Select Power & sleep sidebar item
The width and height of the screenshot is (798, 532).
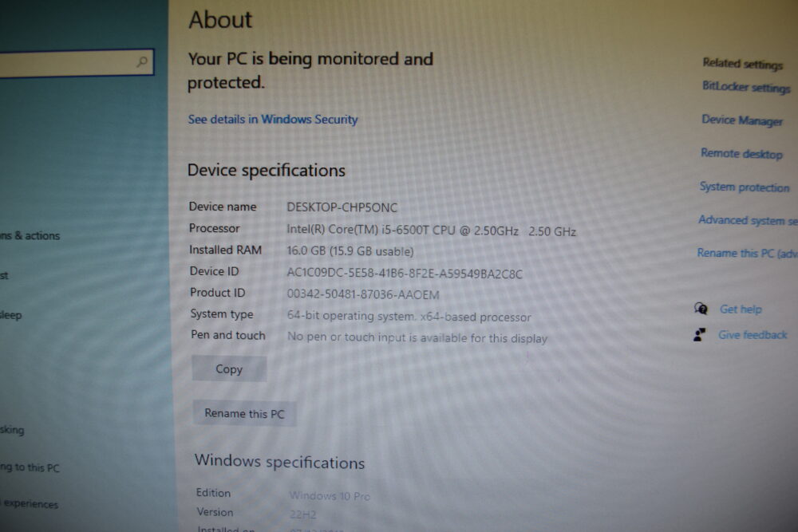tap(10, 315)
